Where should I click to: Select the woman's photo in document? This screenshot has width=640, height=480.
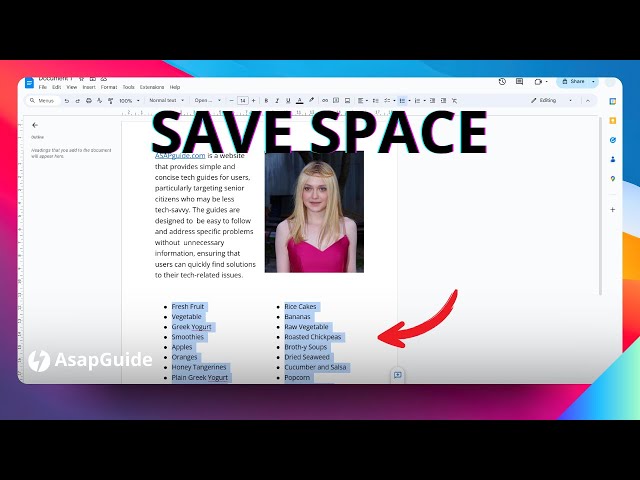tap(314, 211)
